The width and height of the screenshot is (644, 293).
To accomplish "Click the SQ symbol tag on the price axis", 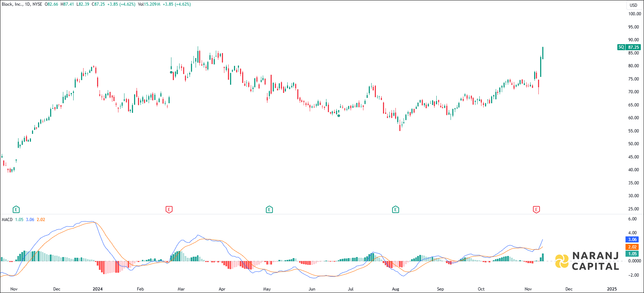I will [621, 47].
